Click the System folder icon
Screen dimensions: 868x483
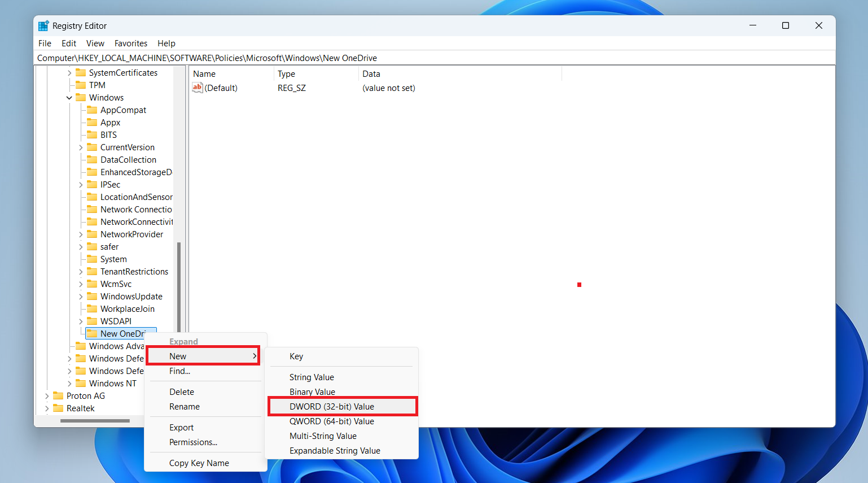(92, 259)
